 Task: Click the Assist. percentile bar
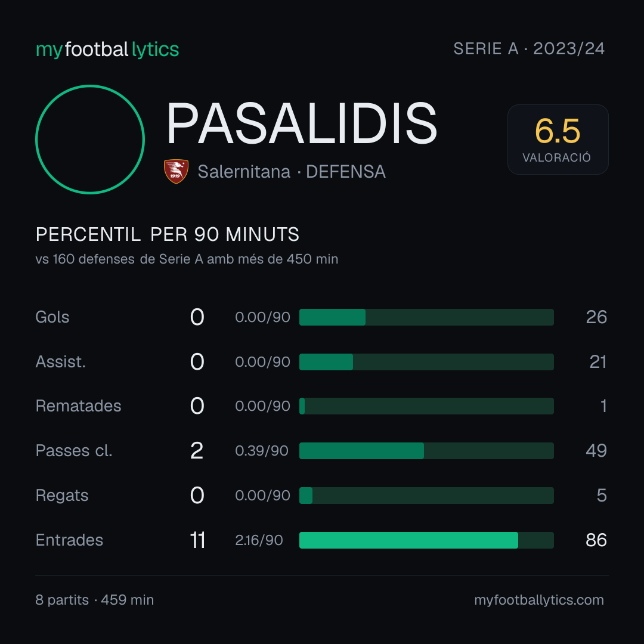coord(426,362)
